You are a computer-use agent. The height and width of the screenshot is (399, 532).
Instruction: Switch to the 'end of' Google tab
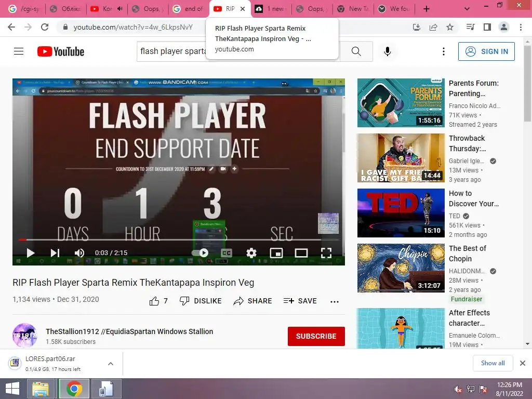tap(189, 9)
